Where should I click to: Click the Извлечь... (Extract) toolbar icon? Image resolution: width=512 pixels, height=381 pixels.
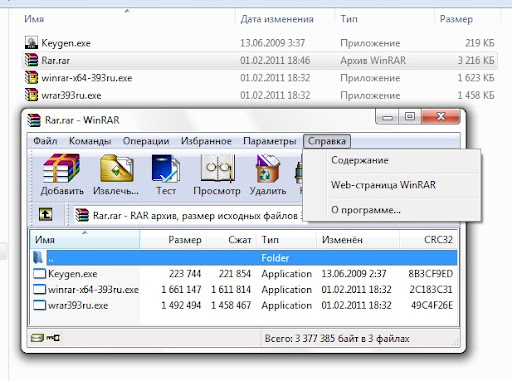pos(116,168)
